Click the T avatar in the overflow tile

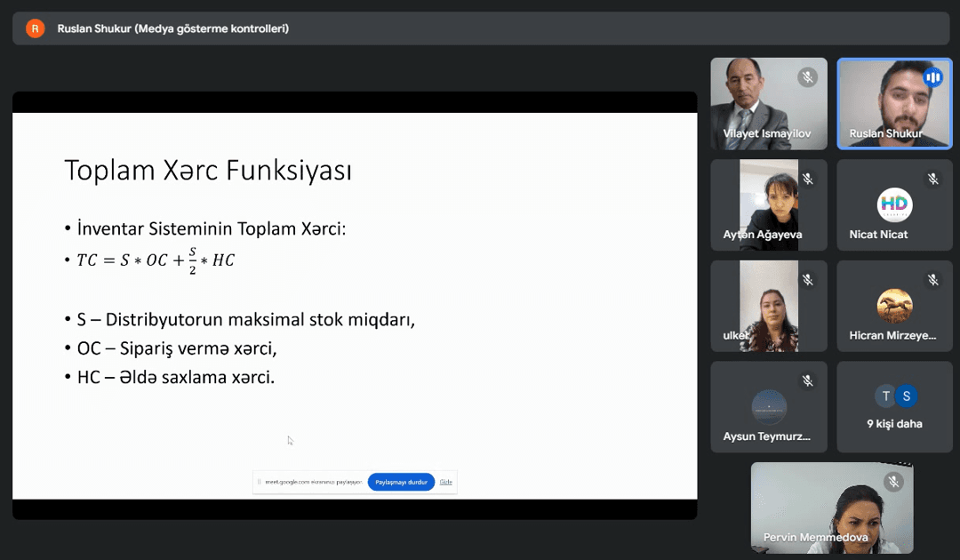(885, 396)
